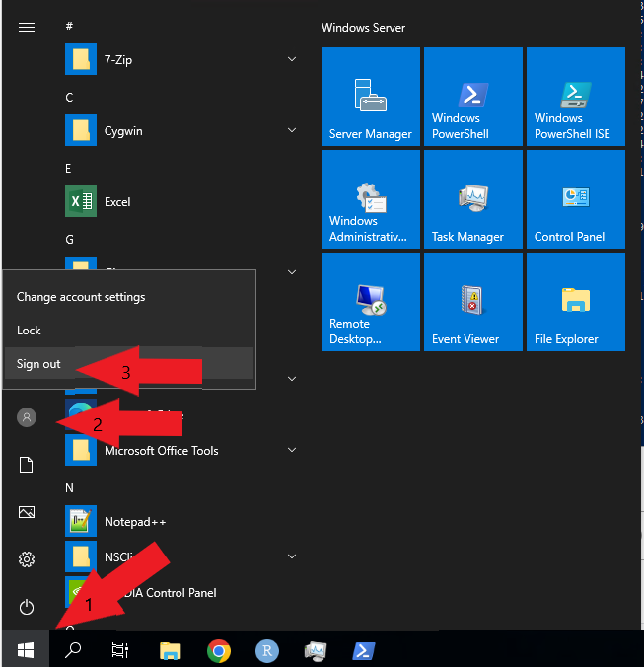The width and height of the screenshot is (644, 667).
Task: Expand the NSClient folder chevron
Action: point(292,556)
